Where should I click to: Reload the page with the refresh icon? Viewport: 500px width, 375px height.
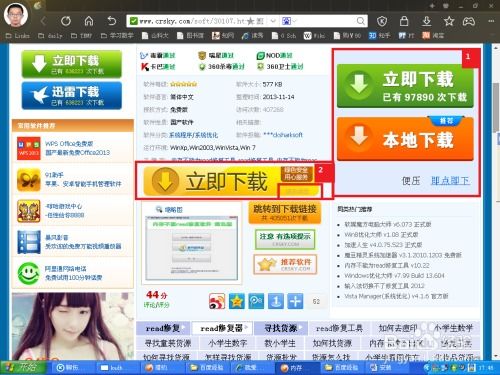pyautogui.click(x=66, y=21)
